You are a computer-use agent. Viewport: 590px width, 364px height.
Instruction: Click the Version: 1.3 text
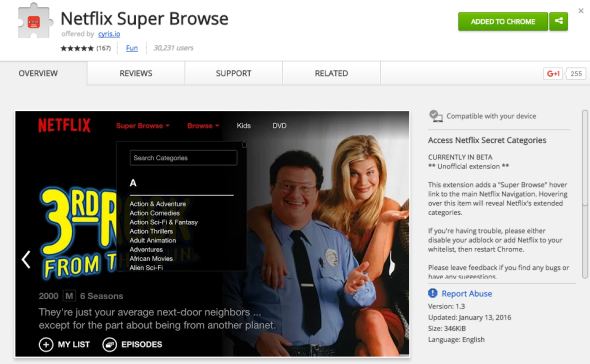pos(446,306)
